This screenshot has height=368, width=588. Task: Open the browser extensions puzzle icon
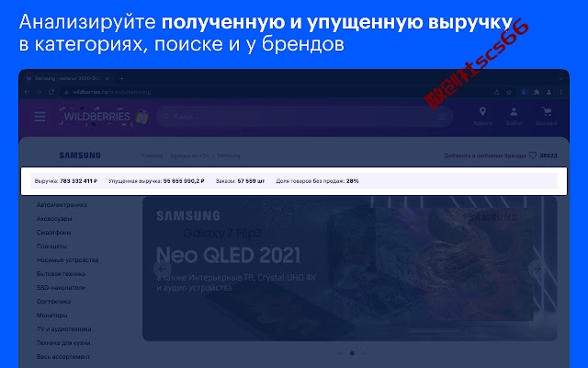[x=537, y=92]
